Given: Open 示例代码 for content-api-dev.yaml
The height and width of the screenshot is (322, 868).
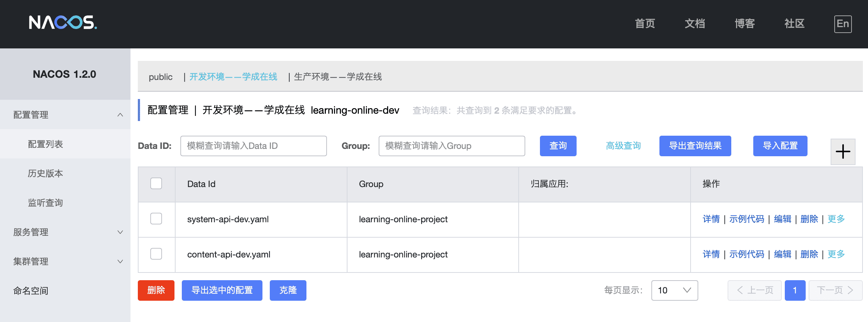Looking at the screenshot, I should coord(747,254).
